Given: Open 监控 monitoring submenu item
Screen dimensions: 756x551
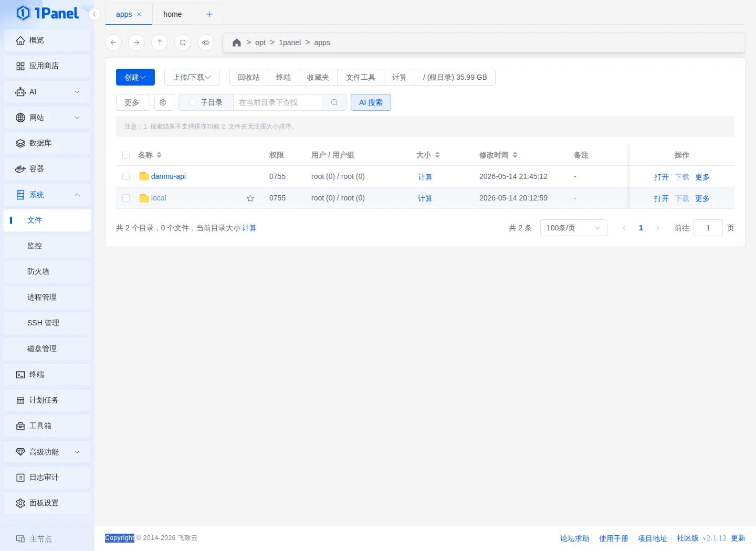Looking at the screenshot, I should click(x=47, y=246).
